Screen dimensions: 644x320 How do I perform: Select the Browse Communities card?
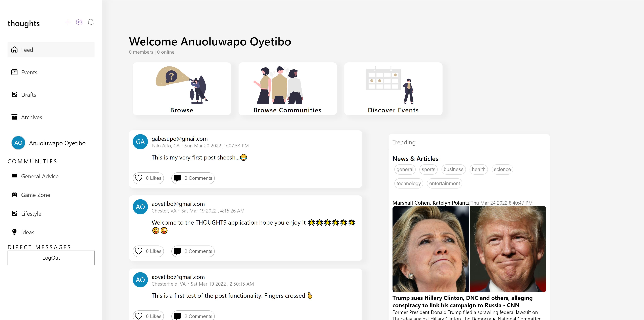[287, 89]
